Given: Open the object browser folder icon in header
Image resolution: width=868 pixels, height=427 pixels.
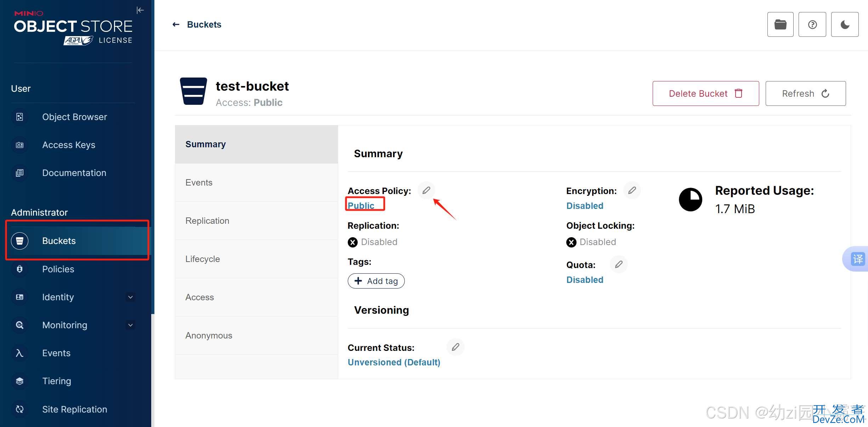Looking at the screenshot, I should pyautogui.click(x=780, y=24).
